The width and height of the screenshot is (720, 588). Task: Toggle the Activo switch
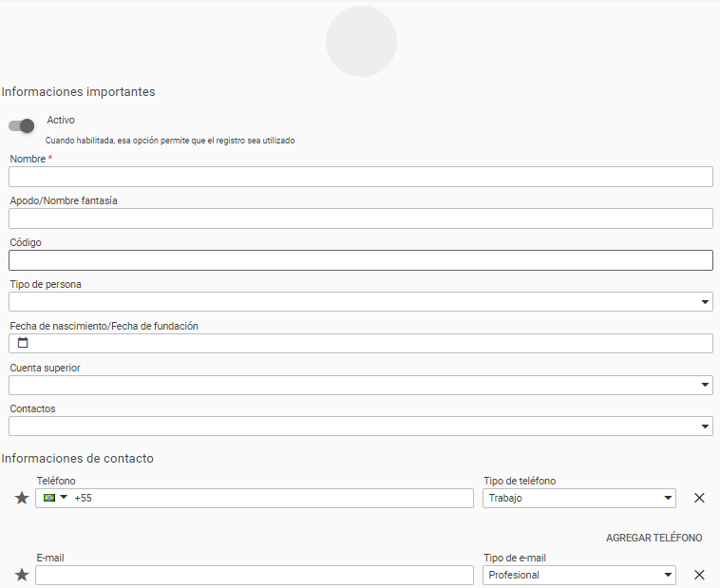(21, 125)
